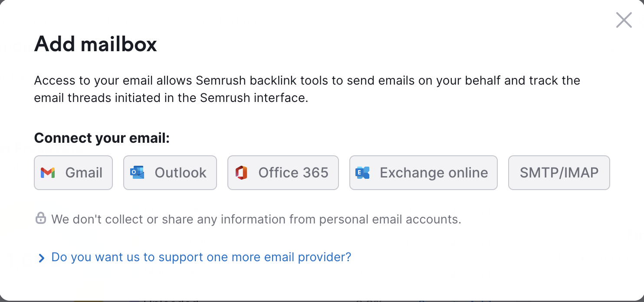Click the Gmail envelope logo
The width and height of the screenshot is (644, 302).
click(48, 173)
